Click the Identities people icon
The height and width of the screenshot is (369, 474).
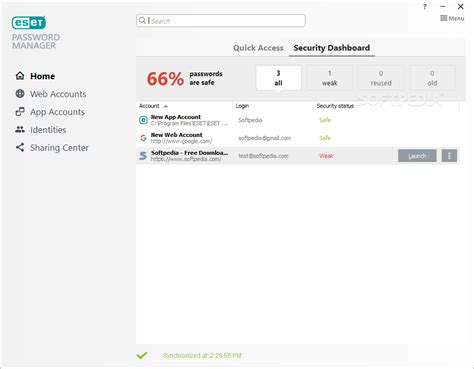[20, 129]
